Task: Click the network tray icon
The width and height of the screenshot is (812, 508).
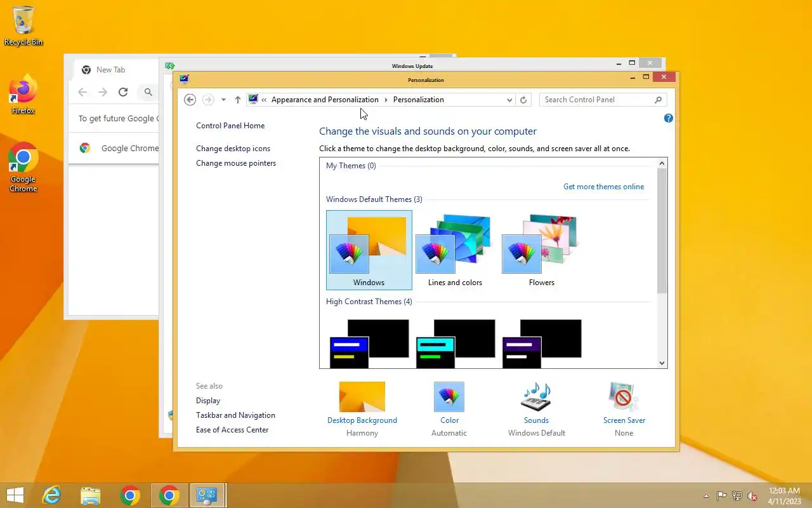Action: [737, 496]
